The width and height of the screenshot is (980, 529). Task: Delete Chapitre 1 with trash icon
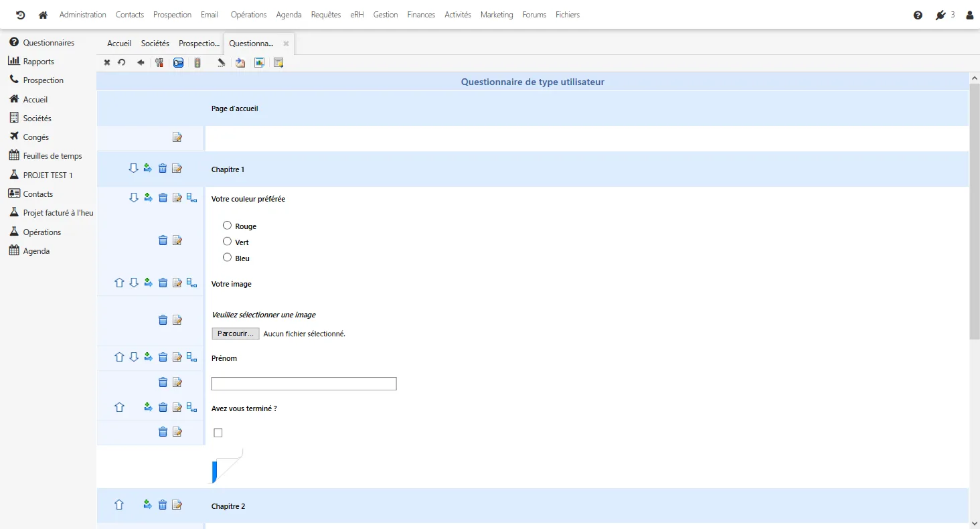coord(163,168)
